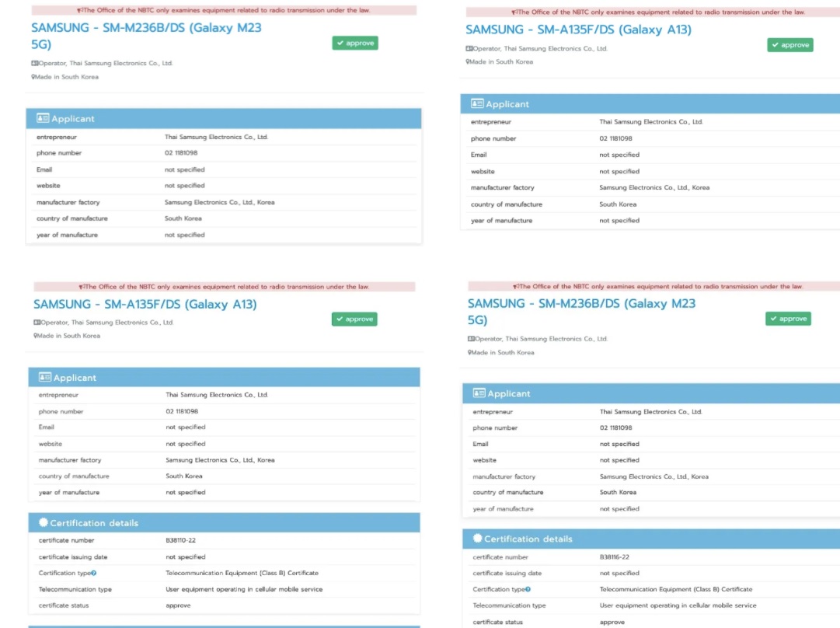The height and width of the screenshot is (628, 840).
Task: Click gear icon in Certification details header above B38110-22
Action: click(x=44, y=522)
